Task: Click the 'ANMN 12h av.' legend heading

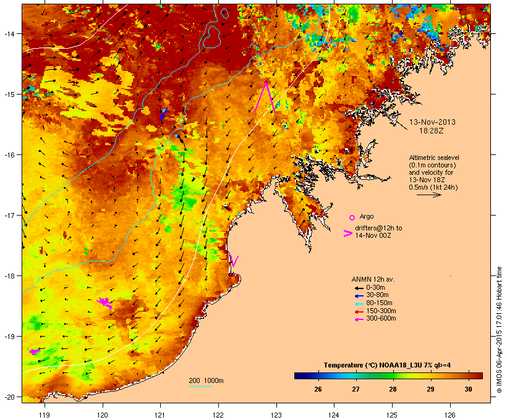Action: pos(373,279)
